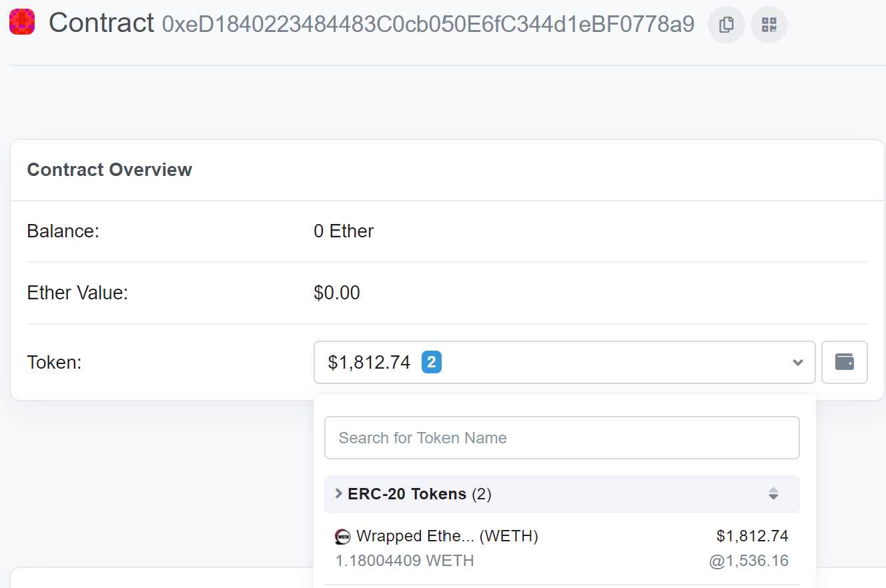Focus the Search for Token Name field

(x=561, y=438)
